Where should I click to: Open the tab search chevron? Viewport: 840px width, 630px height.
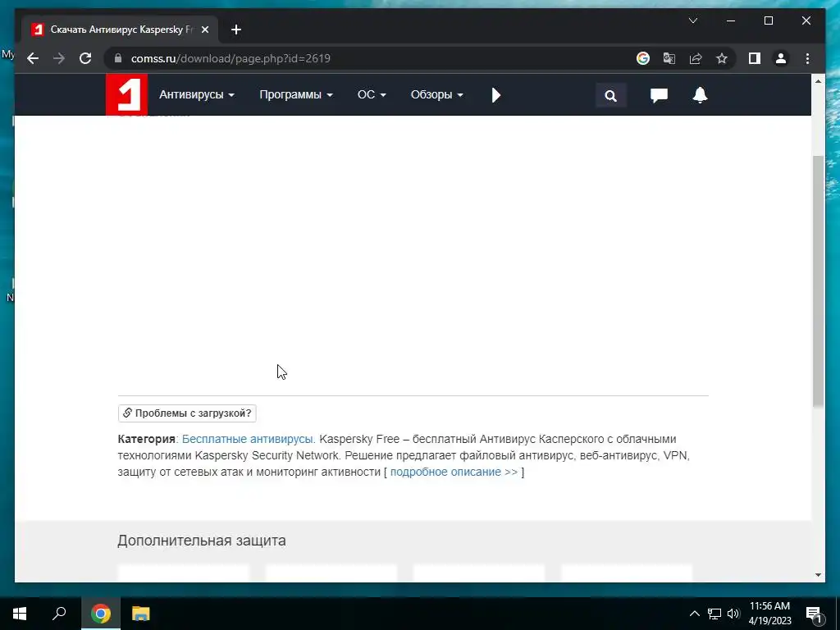click(x=692, y=21)
